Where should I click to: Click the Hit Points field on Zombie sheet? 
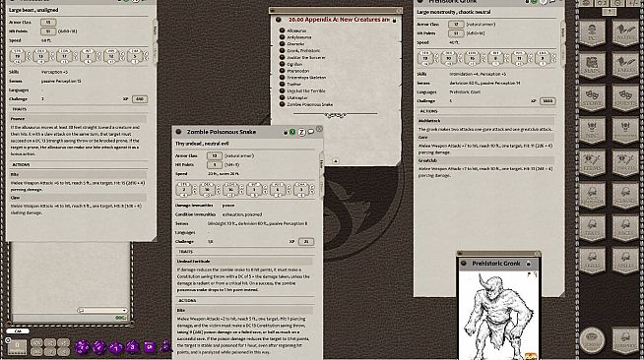point(215,165)
